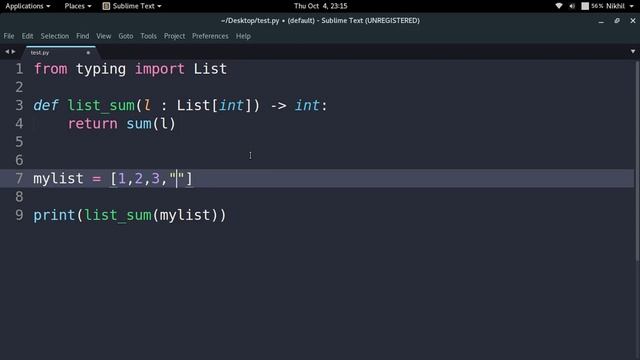
Task: Click the vertical scrollbar of the editor
Action: [637, 160]
